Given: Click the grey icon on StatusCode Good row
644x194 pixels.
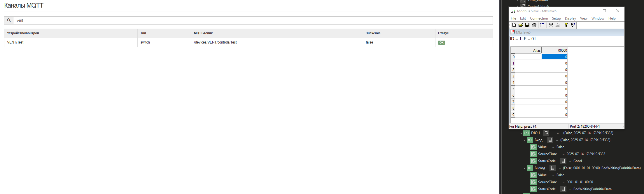Looking at the screenshot, I should (x=563, y=161).
